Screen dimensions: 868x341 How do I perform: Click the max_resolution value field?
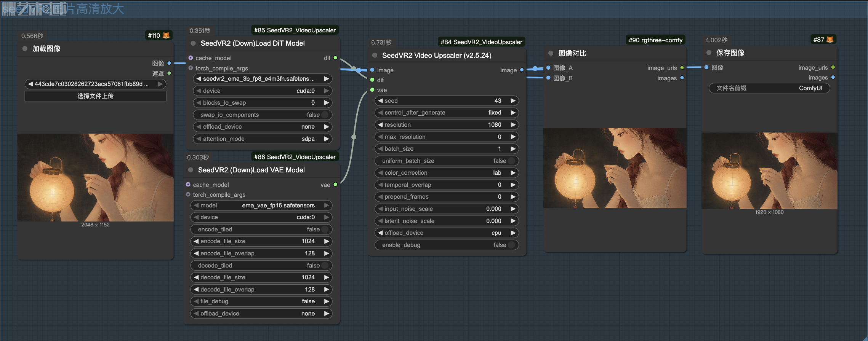tap(447, 137)
